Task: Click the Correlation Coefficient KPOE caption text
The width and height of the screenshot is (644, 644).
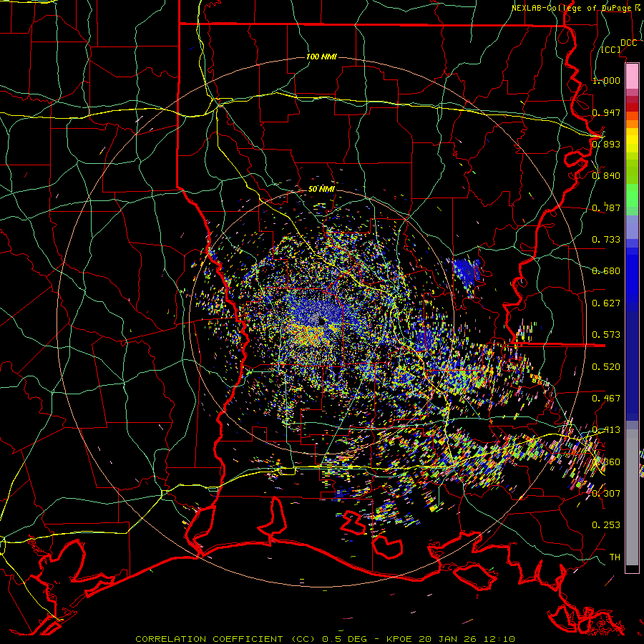Action: [x=325, y=639]
